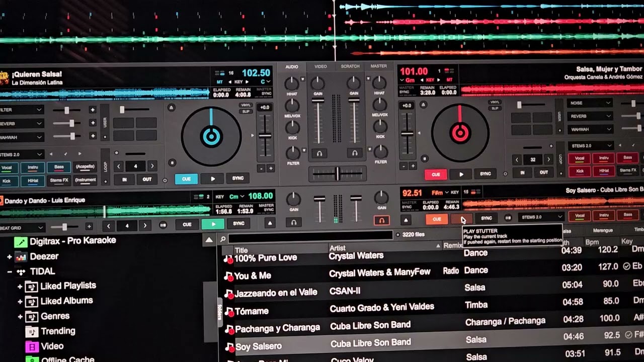
Task: Switch mixer to the AUDIO tab
Action: click(x=292, y=67)
